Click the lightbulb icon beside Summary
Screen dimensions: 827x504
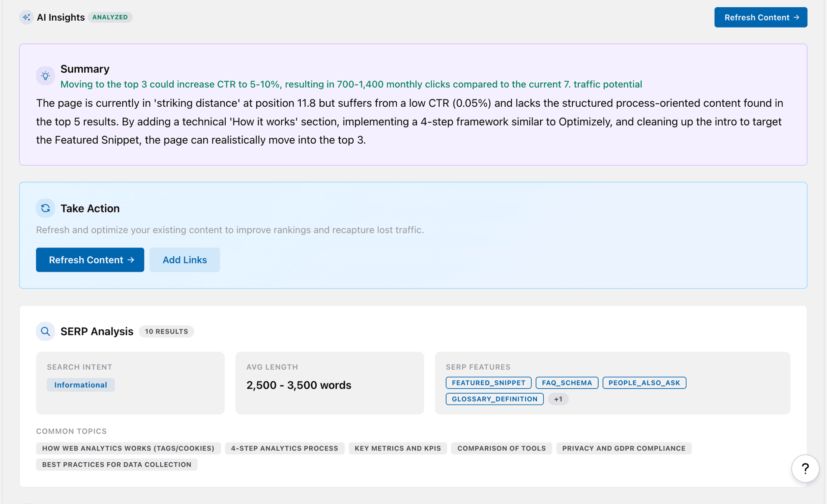(x=45, y=76)
